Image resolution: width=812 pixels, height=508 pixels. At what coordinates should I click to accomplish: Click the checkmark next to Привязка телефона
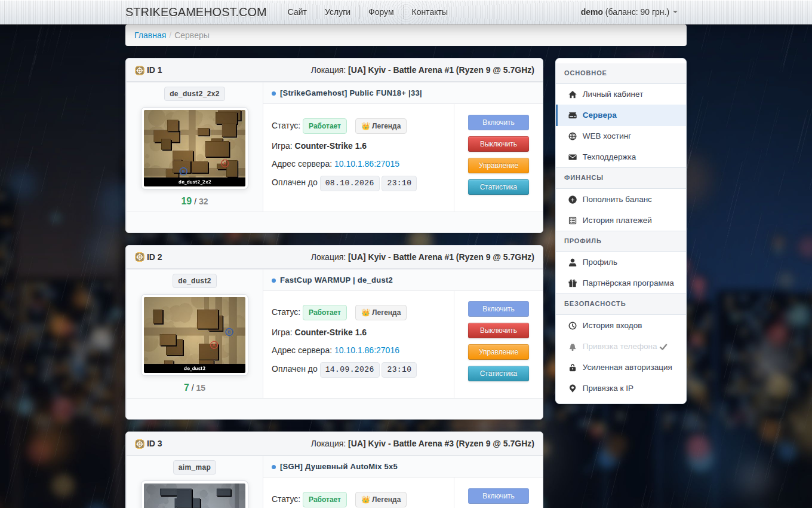663,347
